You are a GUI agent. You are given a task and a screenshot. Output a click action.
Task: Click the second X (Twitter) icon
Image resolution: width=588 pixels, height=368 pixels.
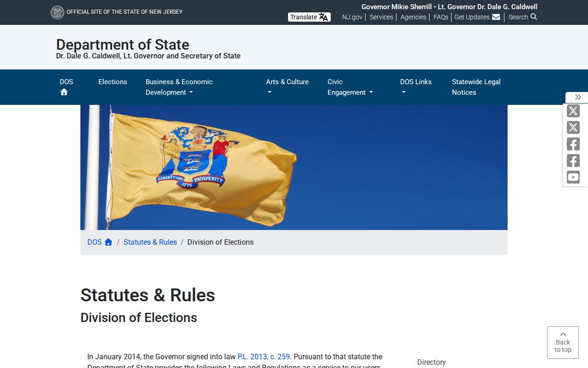pyautogui.click(x=573, y=127)
